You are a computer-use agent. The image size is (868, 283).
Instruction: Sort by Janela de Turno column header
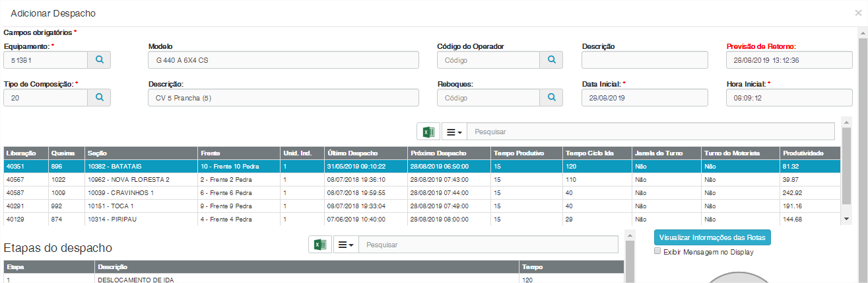coord(667,153)
